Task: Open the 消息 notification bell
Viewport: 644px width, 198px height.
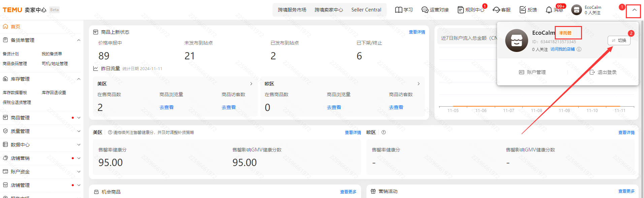Action: (x=549, y=10)
